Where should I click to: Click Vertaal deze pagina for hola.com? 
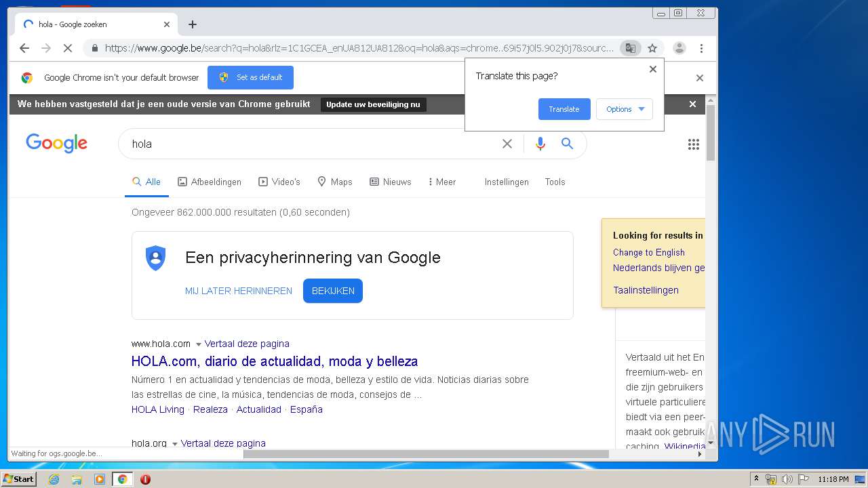point(247,344)
